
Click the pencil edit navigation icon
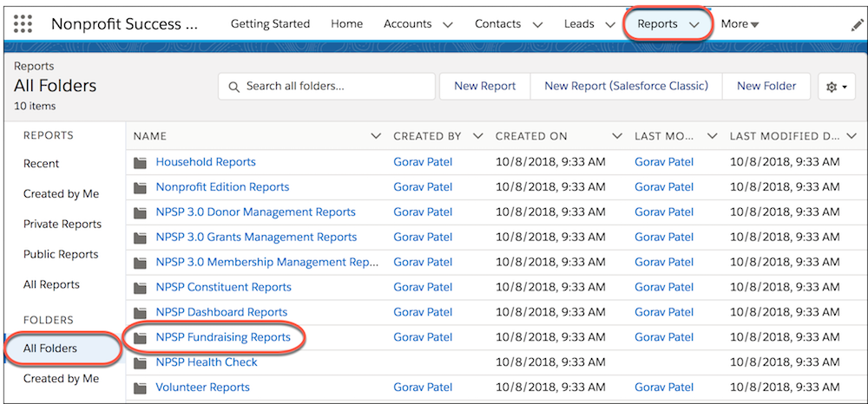tap(856, 25)
